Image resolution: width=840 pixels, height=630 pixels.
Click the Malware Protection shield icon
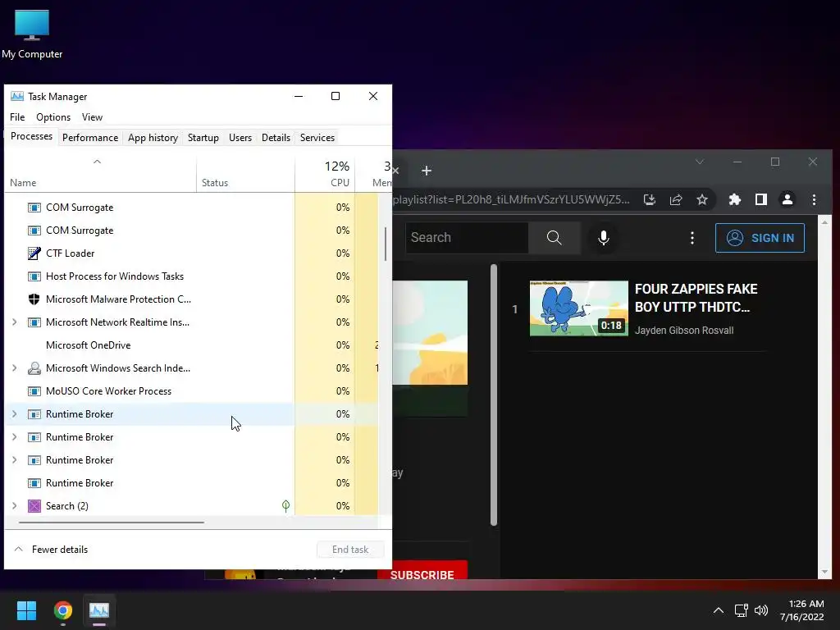pyautogui.click(x=34, y=299)
